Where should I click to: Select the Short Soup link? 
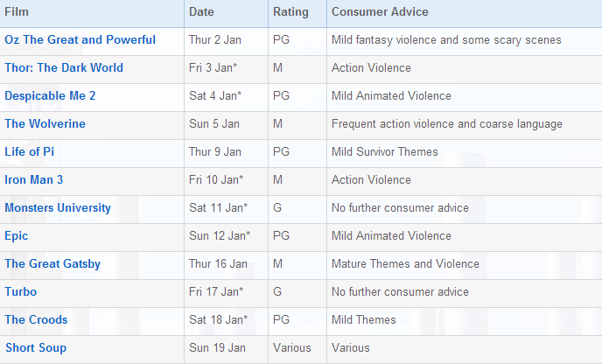click(x=35, y=348)
